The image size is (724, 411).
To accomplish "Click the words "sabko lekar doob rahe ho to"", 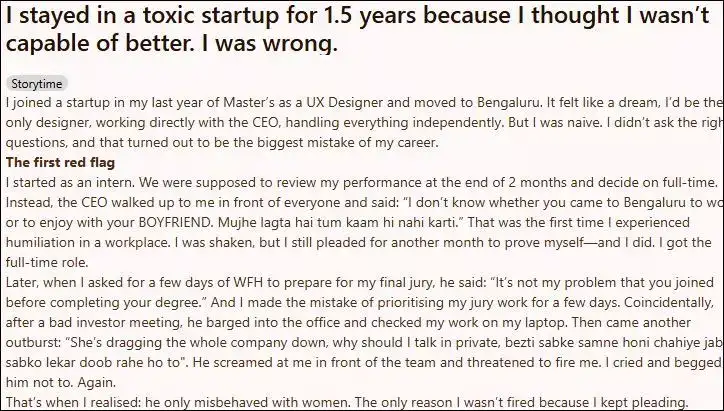I will click(x=95, y=362).
